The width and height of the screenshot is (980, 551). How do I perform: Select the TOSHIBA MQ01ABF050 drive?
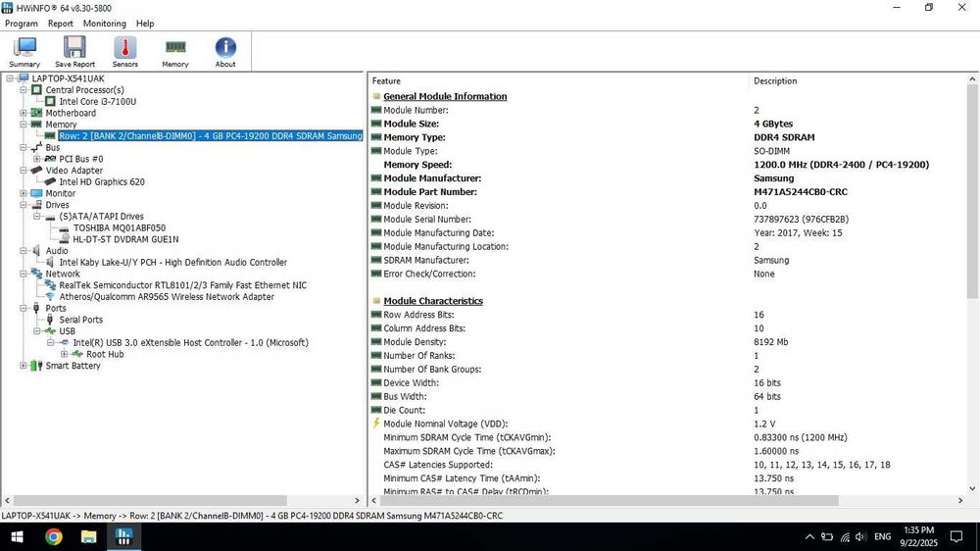coord(120,228)
